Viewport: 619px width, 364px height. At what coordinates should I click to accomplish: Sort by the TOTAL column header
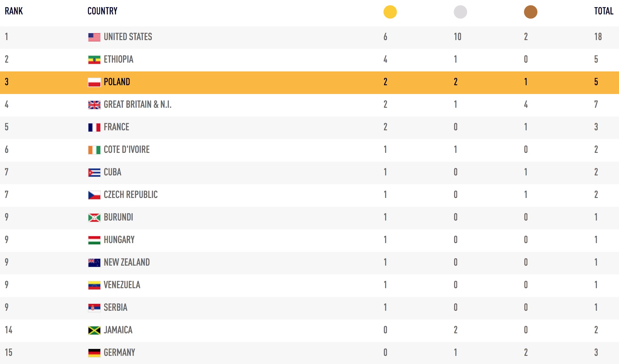point(604,11)
